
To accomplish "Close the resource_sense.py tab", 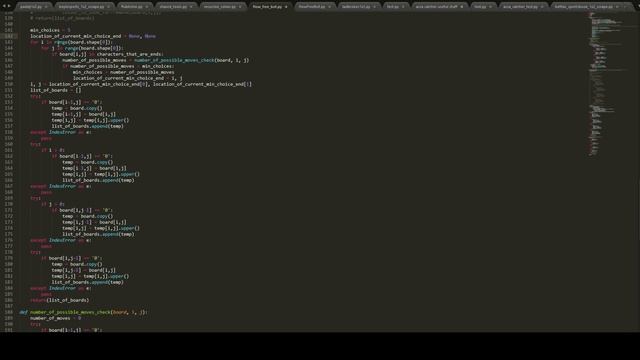I will click(x=240, y=7).
